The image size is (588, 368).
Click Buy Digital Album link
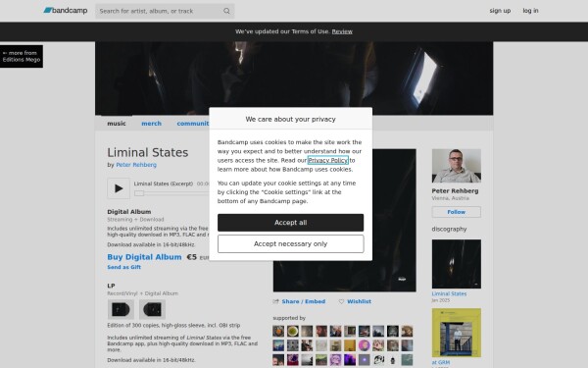tap(144, 257)
